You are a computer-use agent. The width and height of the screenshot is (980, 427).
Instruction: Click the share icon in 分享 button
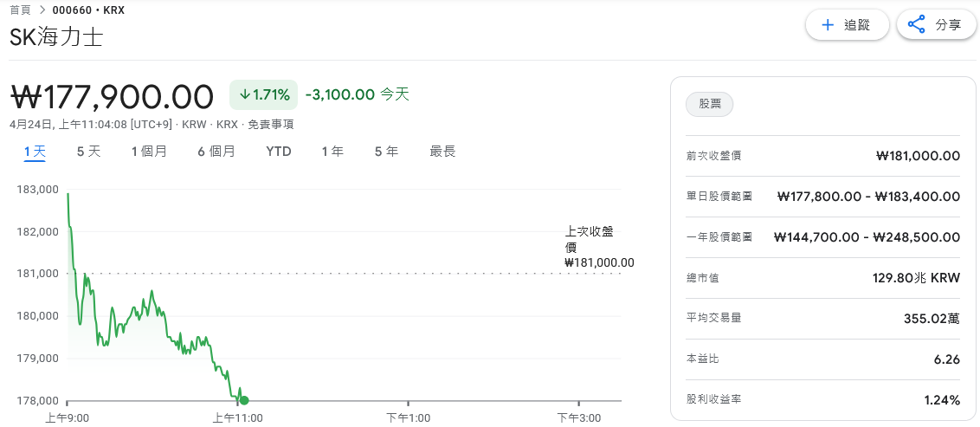(916, 25)
